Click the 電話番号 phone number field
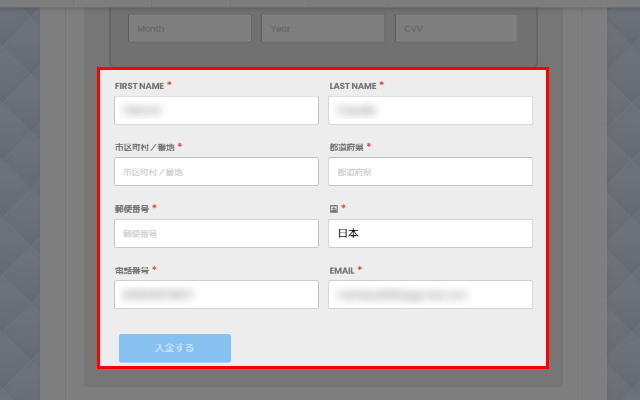Screen dimensions: 640x400 point(216,294)
